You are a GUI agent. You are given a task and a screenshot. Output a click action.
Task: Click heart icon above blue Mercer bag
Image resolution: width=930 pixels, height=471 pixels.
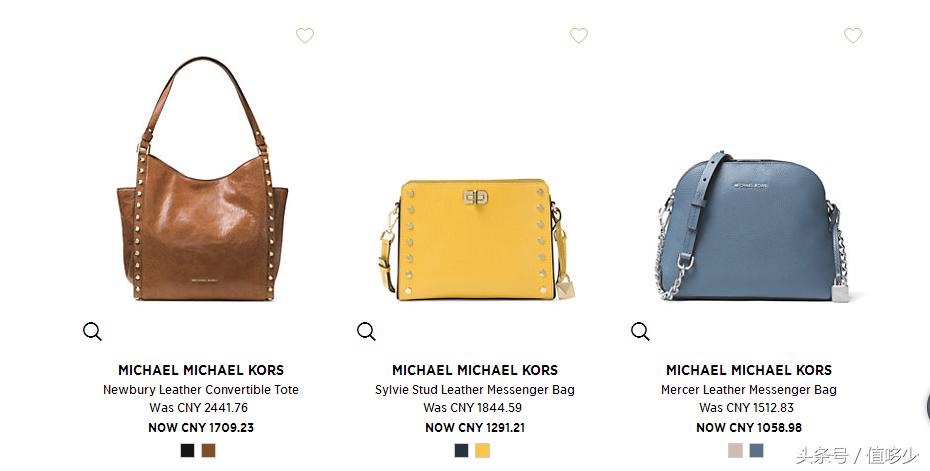pos(853,36)
